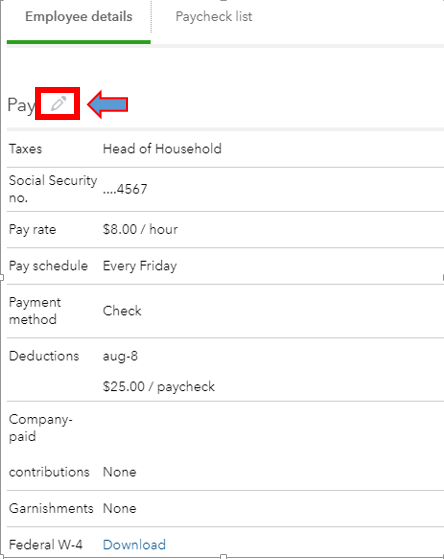Click the Taxes row label
This screenshot has width=444, height=559.
click(x=25, y=149)
